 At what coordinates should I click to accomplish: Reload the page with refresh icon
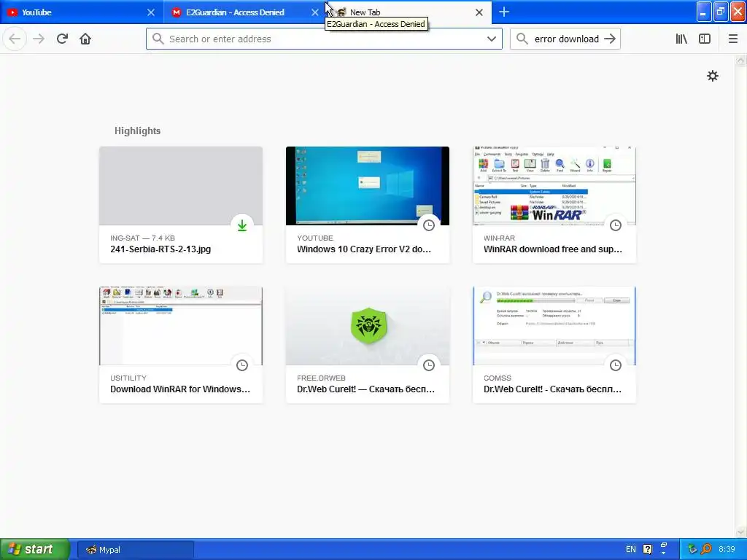pos(62,39)
